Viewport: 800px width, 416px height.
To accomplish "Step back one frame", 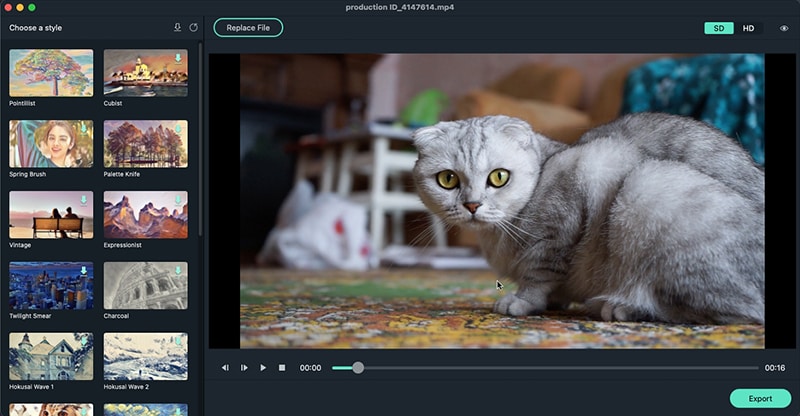I will click(x=225, y=368).
